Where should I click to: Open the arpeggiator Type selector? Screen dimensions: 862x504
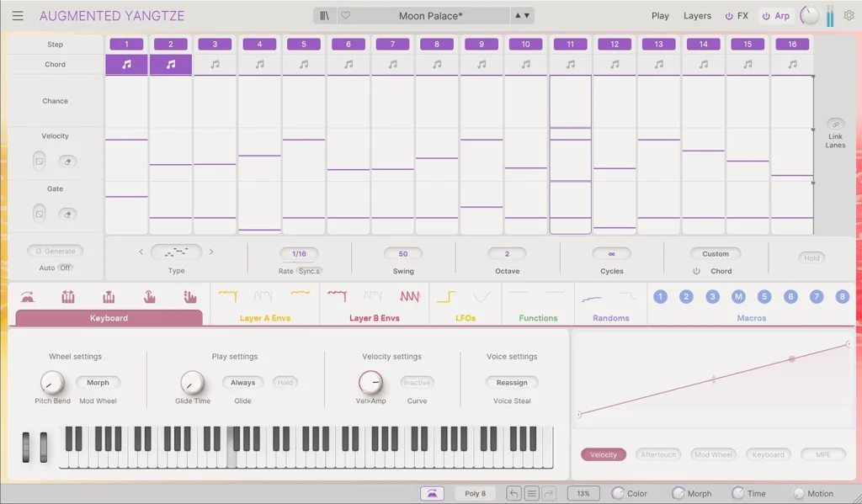[175, 251]
